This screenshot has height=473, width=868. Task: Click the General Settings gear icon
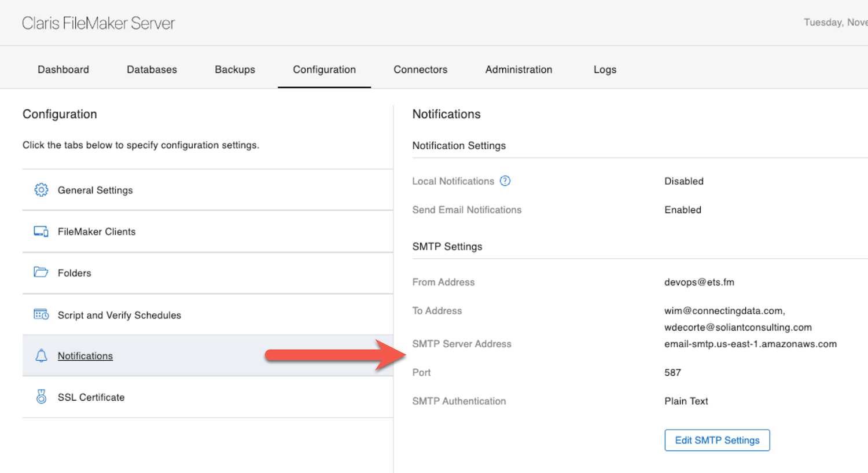(x=41, y=190)
